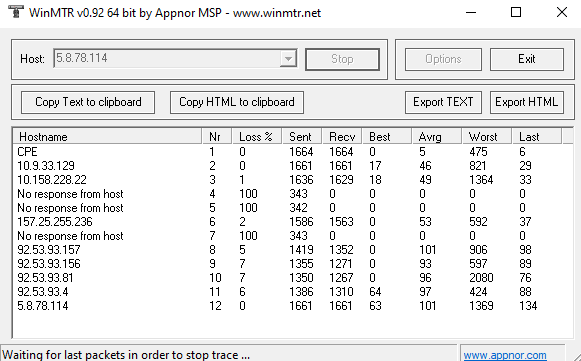Open the www.appnor.com link
Viewport: 581px width, 361px height.
click(505, 355)
